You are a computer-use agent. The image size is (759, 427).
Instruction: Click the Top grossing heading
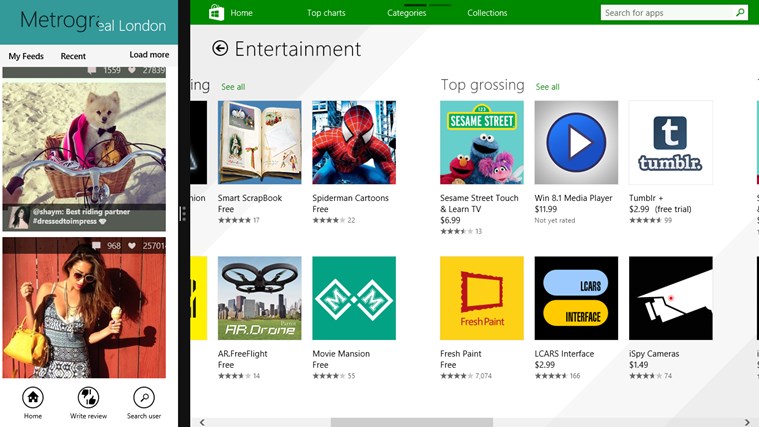(x=483, y=85)
